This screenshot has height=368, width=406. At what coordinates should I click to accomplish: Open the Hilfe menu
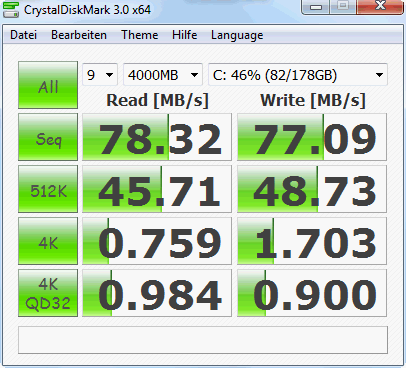pyautogui.click(x=185, y=35)
